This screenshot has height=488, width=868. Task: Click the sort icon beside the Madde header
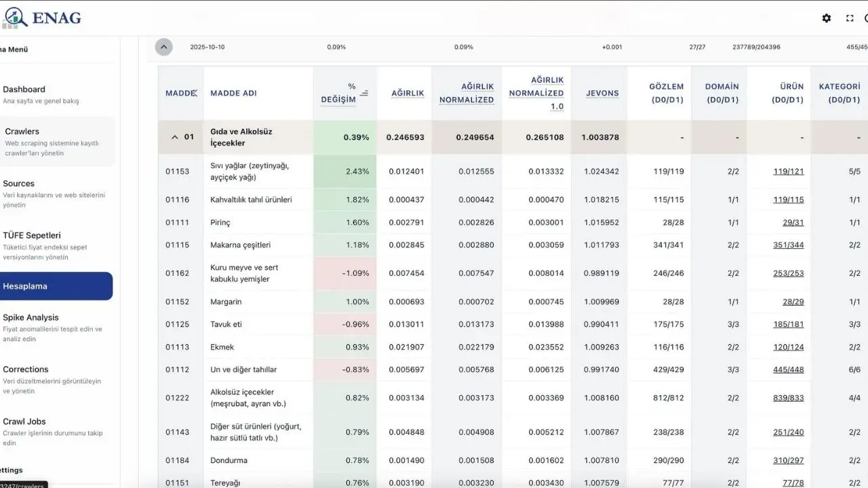point(194,93)
